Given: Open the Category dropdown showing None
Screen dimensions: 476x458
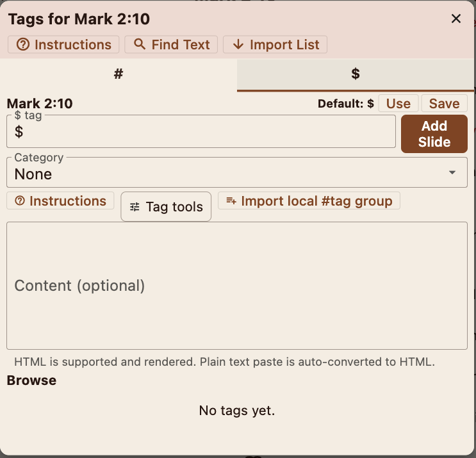Looking at the screenshot, I should 237,173.
